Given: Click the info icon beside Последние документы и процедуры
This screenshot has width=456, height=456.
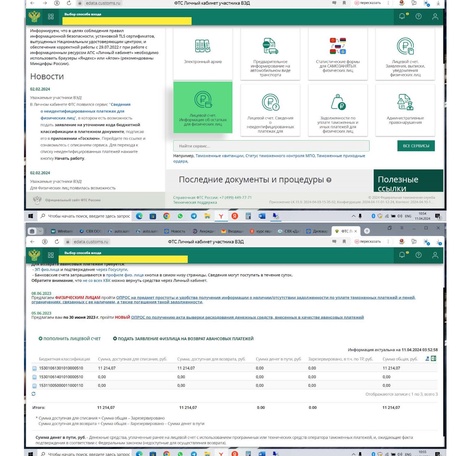Looking at the screenshot, I should click(x=329, y=180).
